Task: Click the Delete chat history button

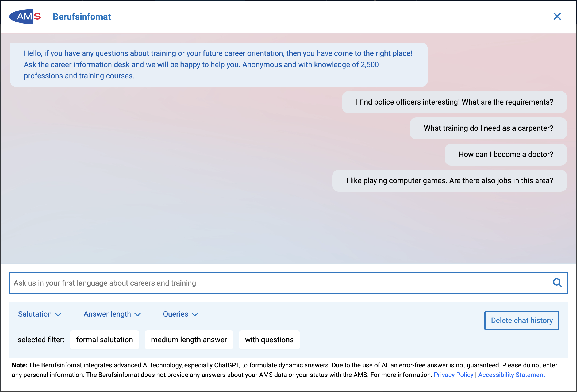Action: (522, 320)
